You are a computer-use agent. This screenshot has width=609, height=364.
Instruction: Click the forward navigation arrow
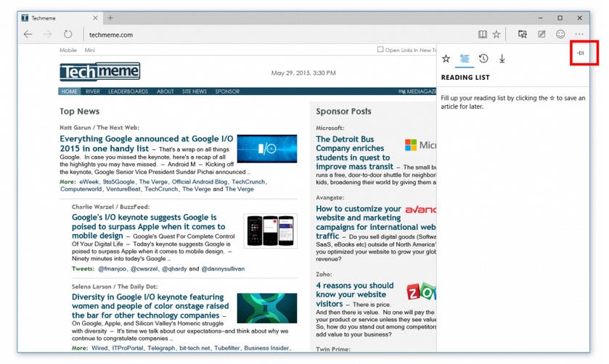click(47, 35)
